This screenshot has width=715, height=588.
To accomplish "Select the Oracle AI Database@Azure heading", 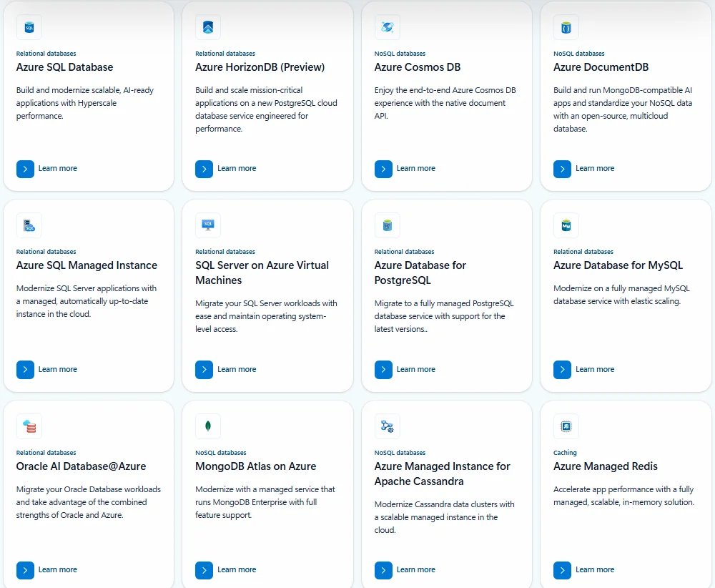I will point(82,466).
